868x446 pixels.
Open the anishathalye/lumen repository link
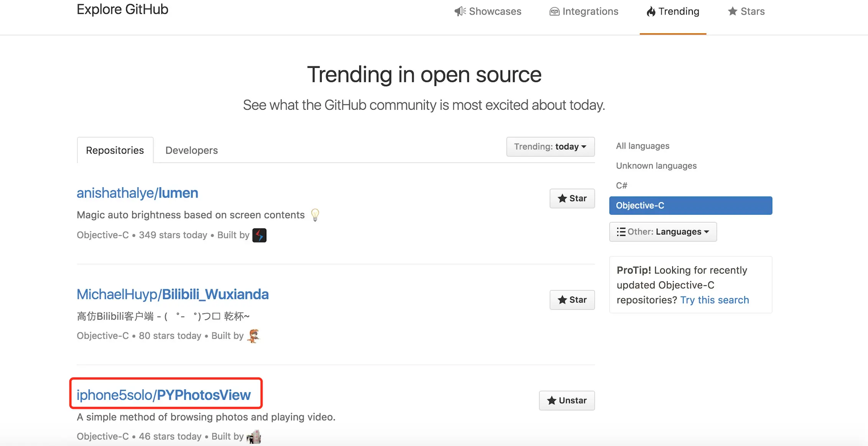(137, 193)
